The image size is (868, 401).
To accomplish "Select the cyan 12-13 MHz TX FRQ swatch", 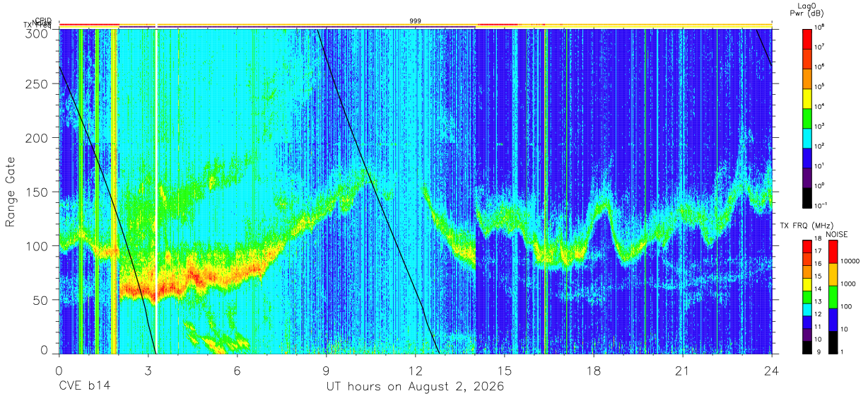I will 807,308.
